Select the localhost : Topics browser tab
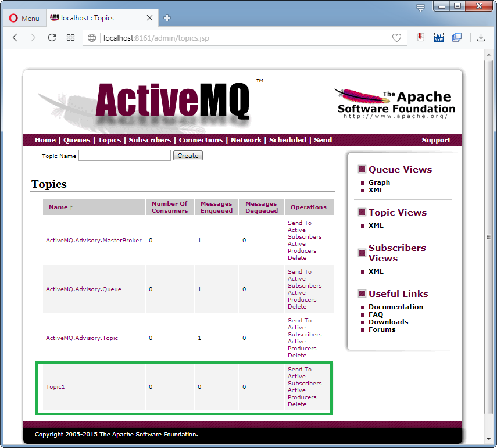Image resolution: width=497 pixels, height=448 pixels. click(101, 18)
